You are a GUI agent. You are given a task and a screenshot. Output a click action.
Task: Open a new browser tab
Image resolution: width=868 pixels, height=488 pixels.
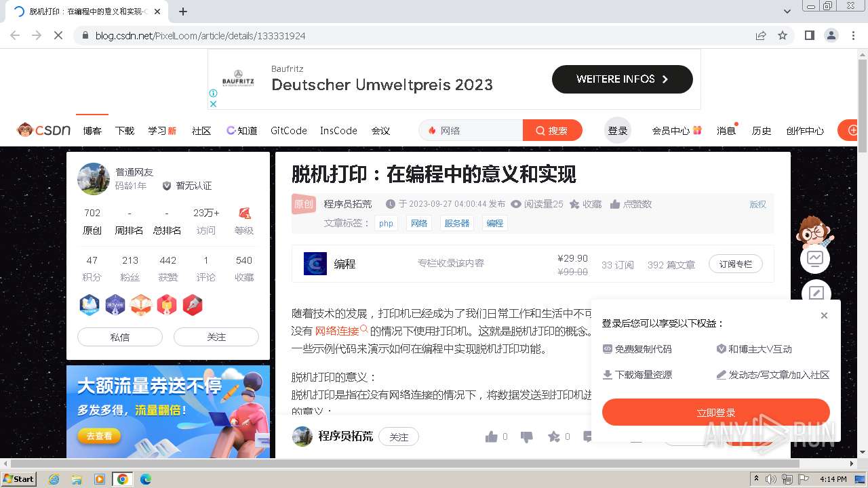tap(183, 12)
